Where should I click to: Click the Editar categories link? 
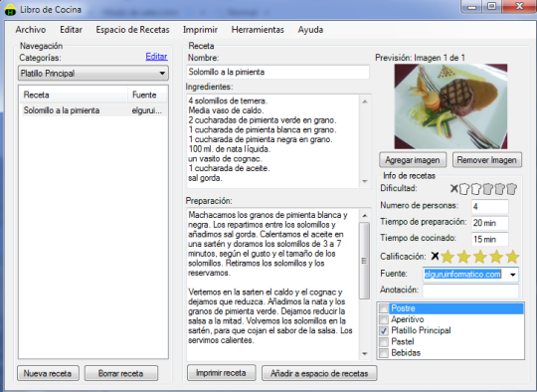(x=156, y=56)
